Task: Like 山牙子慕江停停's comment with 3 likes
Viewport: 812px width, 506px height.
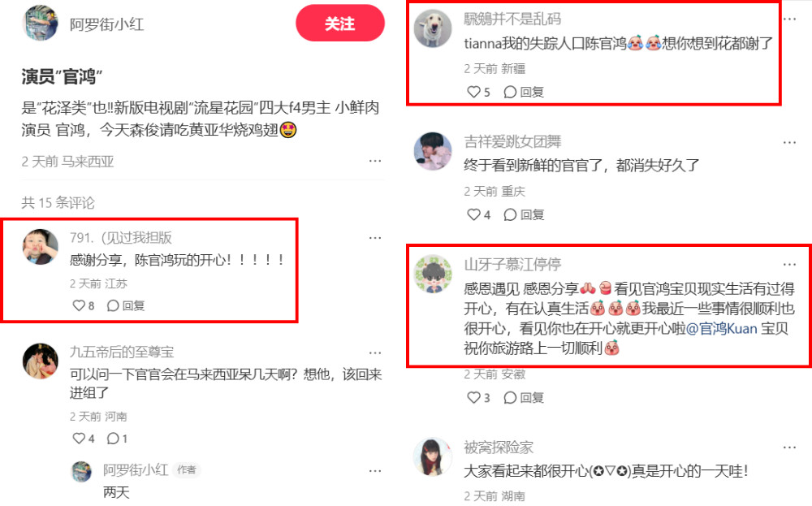Action: (x=478, y=398)
